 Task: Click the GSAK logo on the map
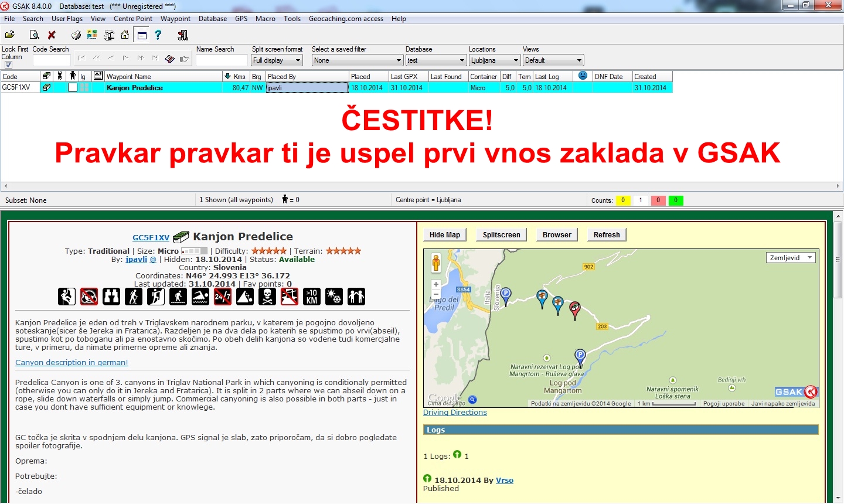coord(795,392)
